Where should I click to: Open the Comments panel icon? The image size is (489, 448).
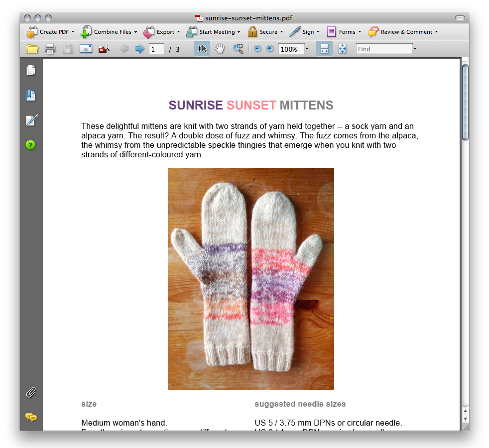(x=31, y=418)
